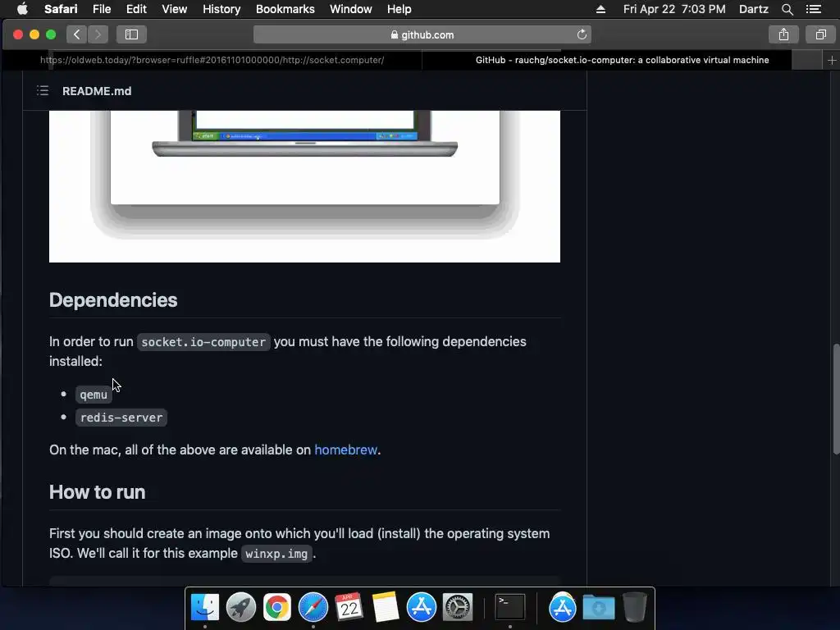Image resolution: width=840 pixels, height=630 pixels.
Task: Open Notes app in the Dock
Action: click(386, 607)
